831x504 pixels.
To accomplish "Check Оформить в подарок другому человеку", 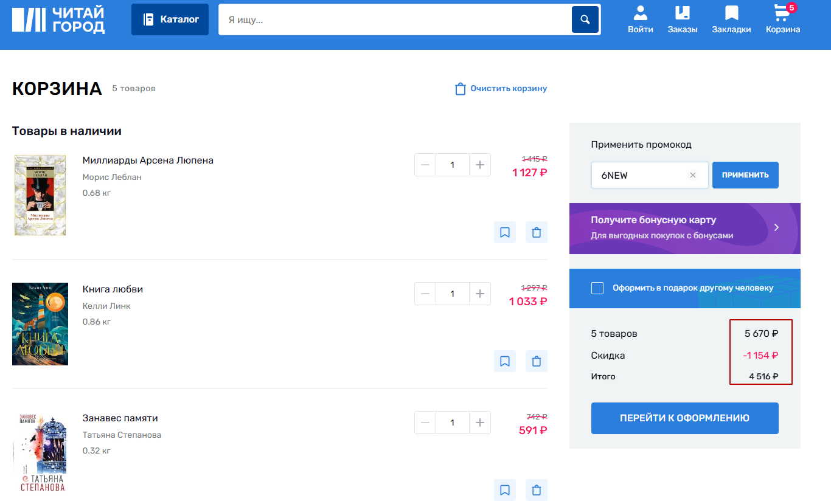I will click(597, 288).
